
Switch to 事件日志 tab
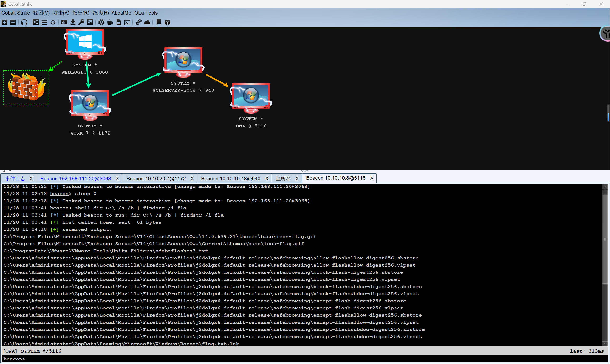click(15, 179)
